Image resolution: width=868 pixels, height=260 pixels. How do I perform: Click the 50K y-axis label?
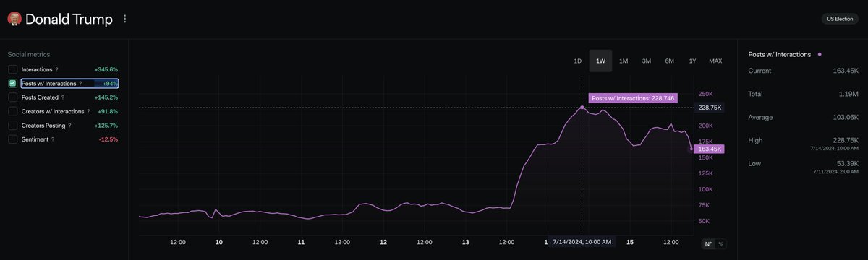coord(703,221)
